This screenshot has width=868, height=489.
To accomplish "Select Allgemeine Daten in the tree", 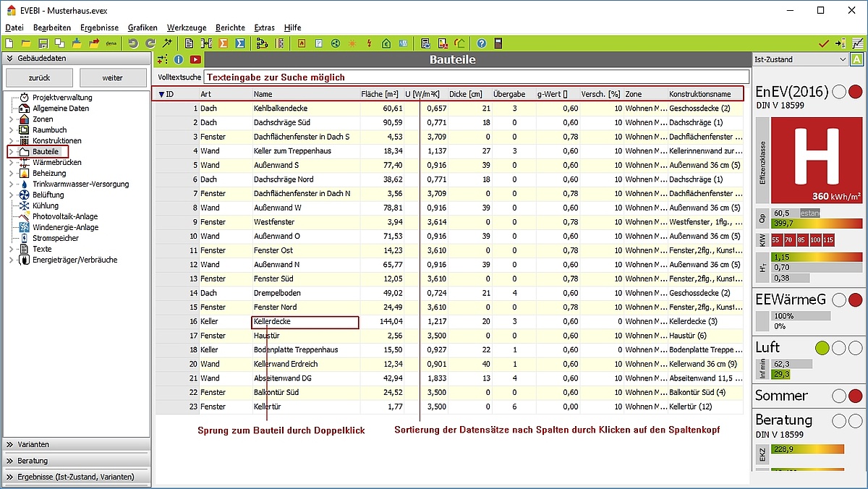I will (61, 108).
